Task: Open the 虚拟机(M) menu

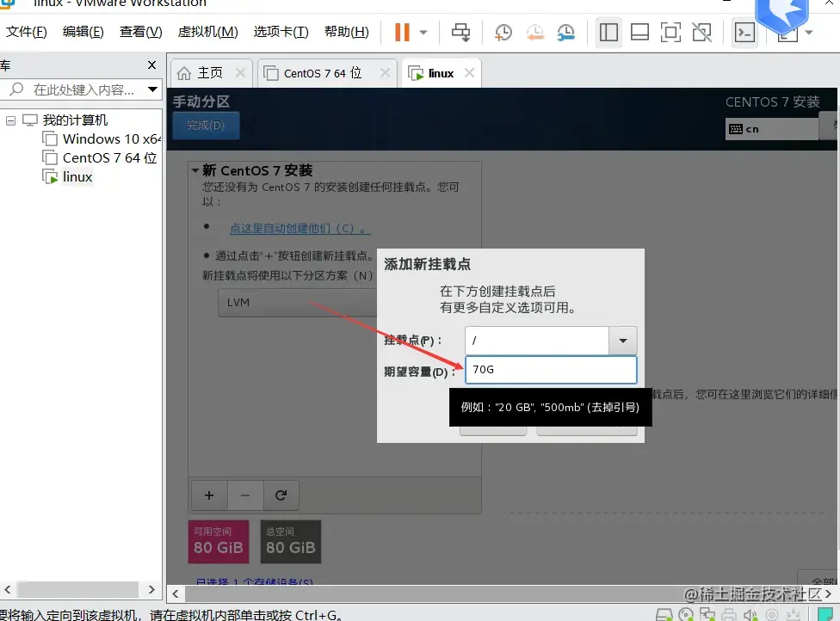Action: (x=208, y=32)
